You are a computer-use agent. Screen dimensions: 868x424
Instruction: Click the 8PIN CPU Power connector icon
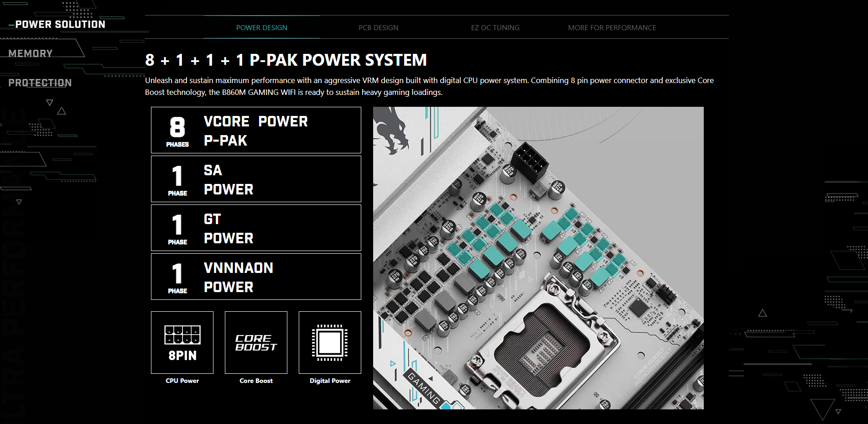[182, 342]
